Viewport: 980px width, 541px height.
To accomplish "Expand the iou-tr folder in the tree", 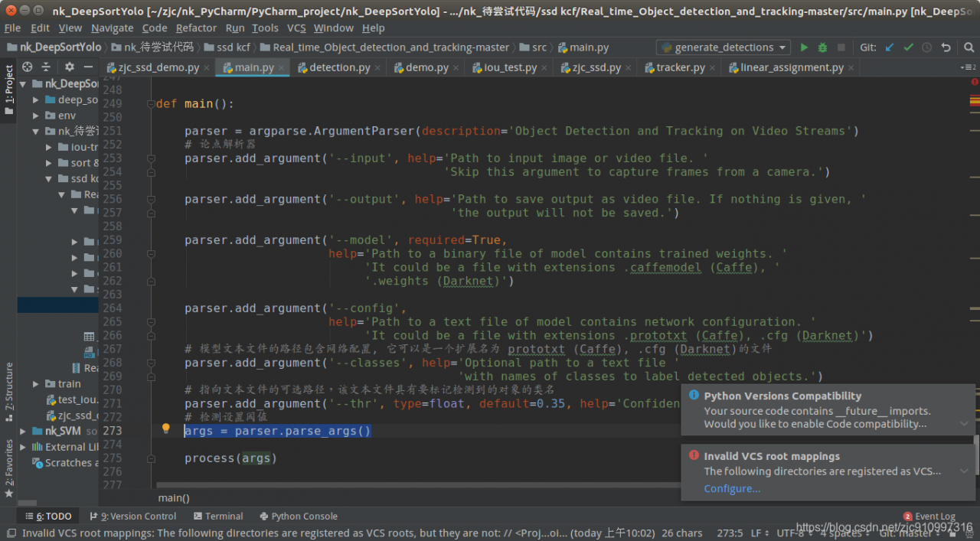I will 49,147.
